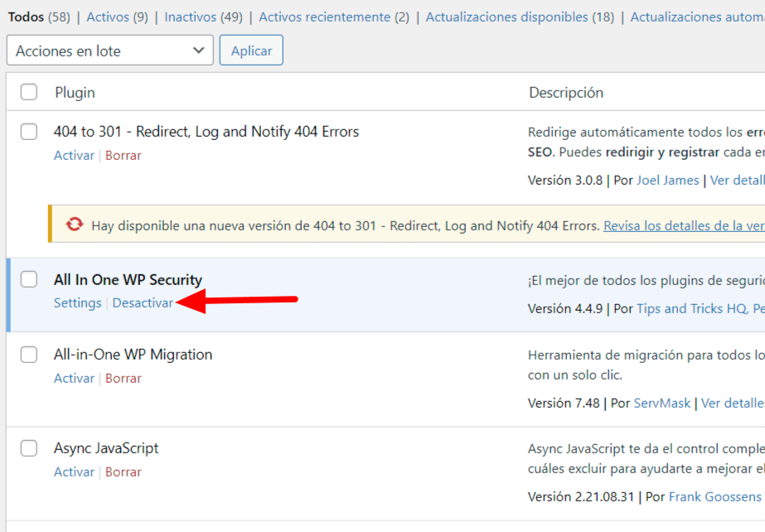Image resolution: width=765 pixels, height=532 pixels.
Task: Select the 404 to 301 plugin checkbox
Action: 29,132
